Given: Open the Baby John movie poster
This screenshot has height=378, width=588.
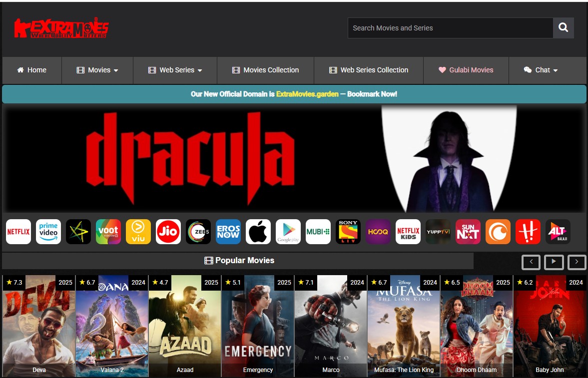Looking at the screenshot, I should tap(550, 326).
